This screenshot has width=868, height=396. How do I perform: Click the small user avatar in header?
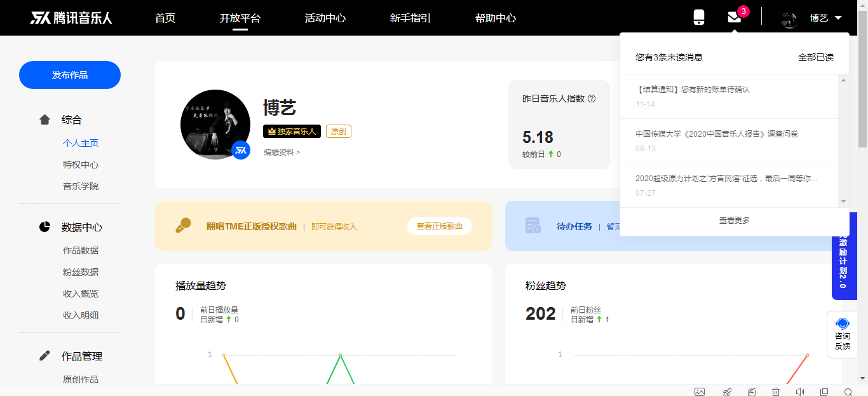789,18
